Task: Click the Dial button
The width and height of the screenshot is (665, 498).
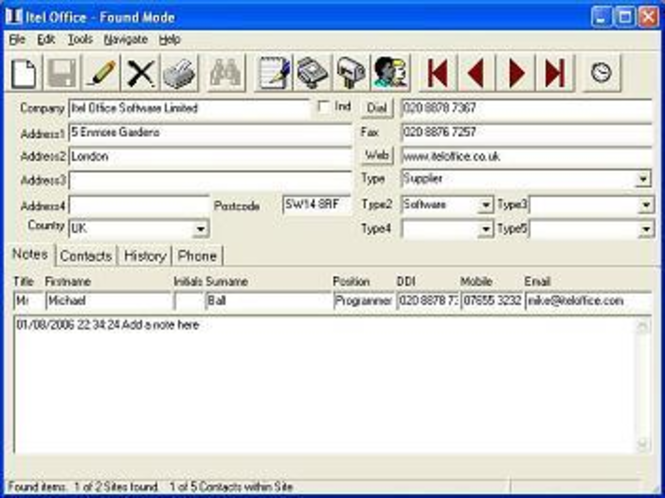Action: click(x=377, y=108)
